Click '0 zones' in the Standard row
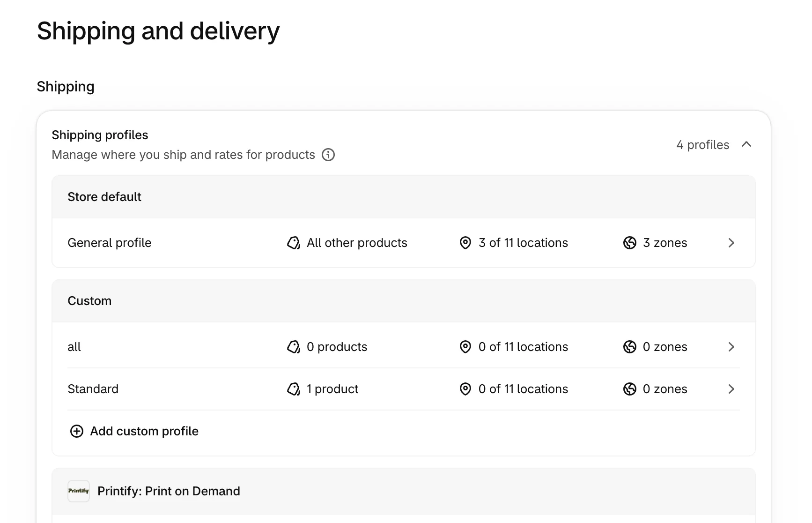This screenshot has width=812, height=523. point(665,389)
